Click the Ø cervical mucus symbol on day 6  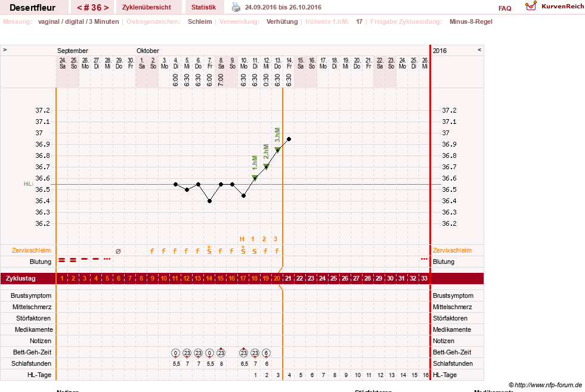coord(118,251)
